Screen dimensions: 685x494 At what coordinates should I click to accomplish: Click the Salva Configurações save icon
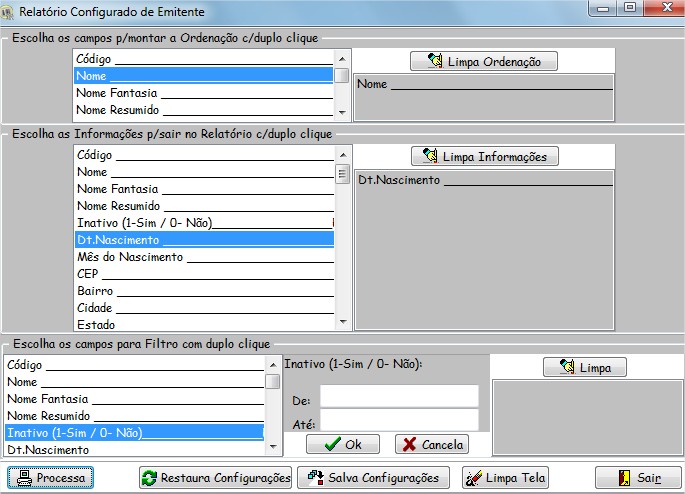315,478
